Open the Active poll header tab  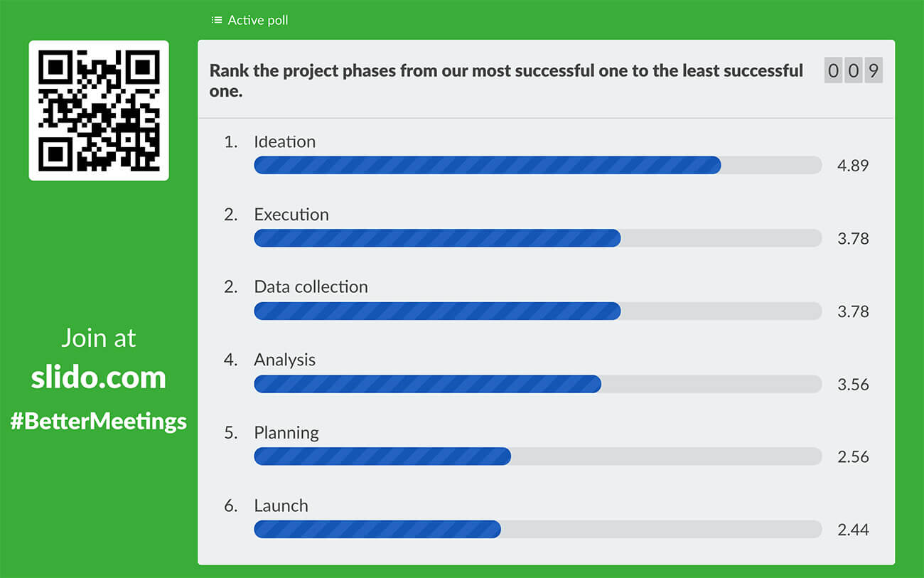249,20
